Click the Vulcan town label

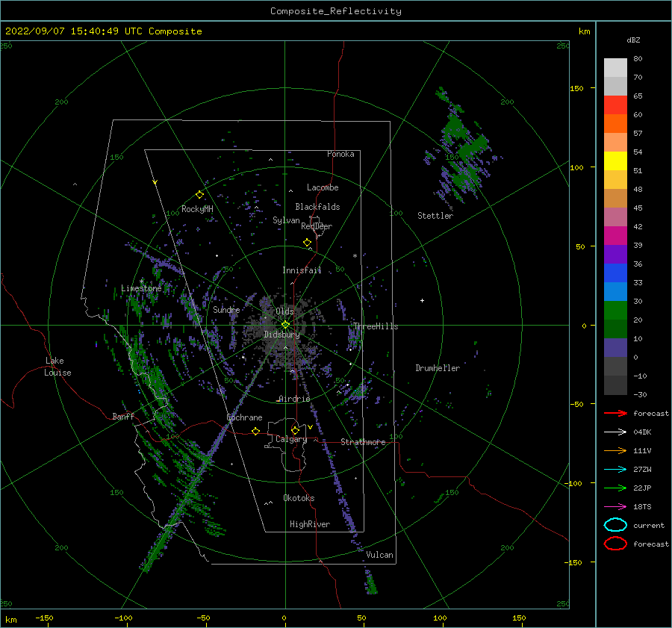(379, 555)
